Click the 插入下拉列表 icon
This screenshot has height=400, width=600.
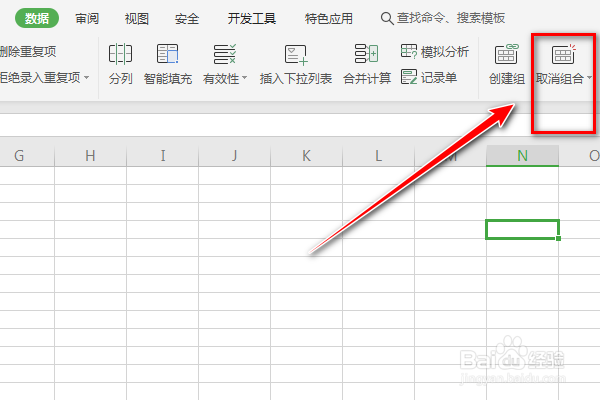[x=296, y=55]
